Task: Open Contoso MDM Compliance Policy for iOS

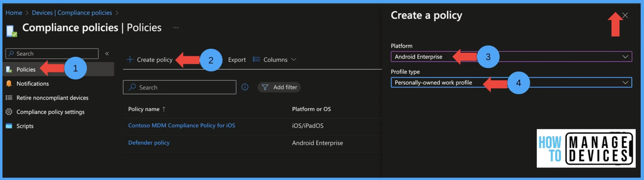Action: (181, 125)
